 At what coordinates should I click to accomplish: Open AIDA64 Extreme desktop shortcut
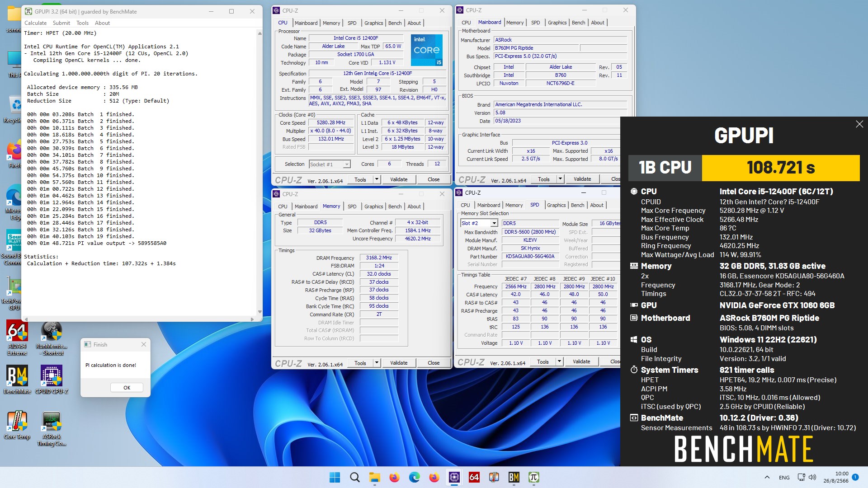click(x=17, y=338)
